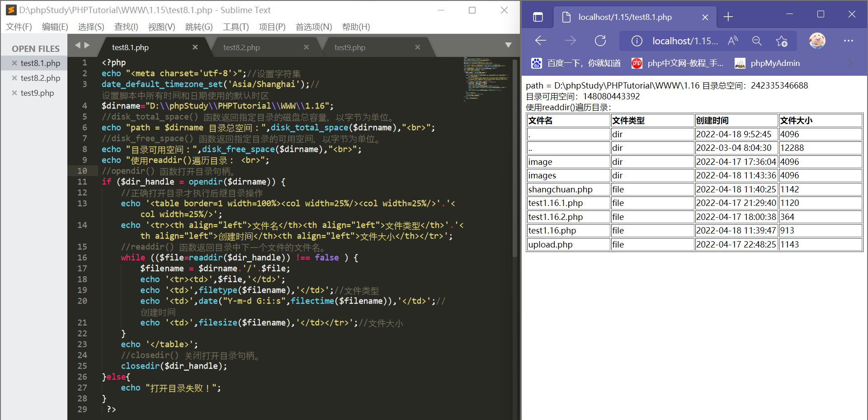Image resolution: width=868 pixels, height=420 pixels.
Task: Open the 工具(T) menu
Action: coord(236,27)
